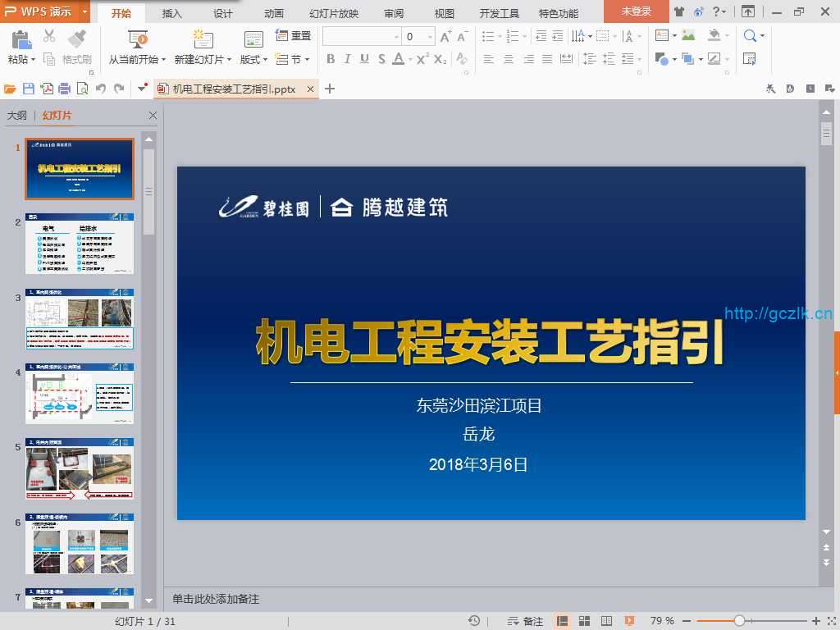The height and width of the screenshot is (630, 840).
Task: Click the zoom slider handle
Action: coord(739,621)
